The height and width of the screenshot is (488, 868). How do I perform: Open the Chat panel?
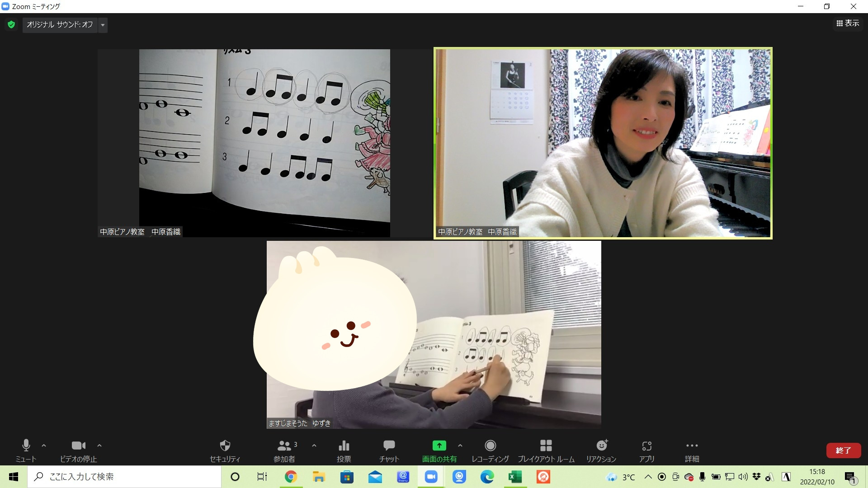click(x=389, y=446)
